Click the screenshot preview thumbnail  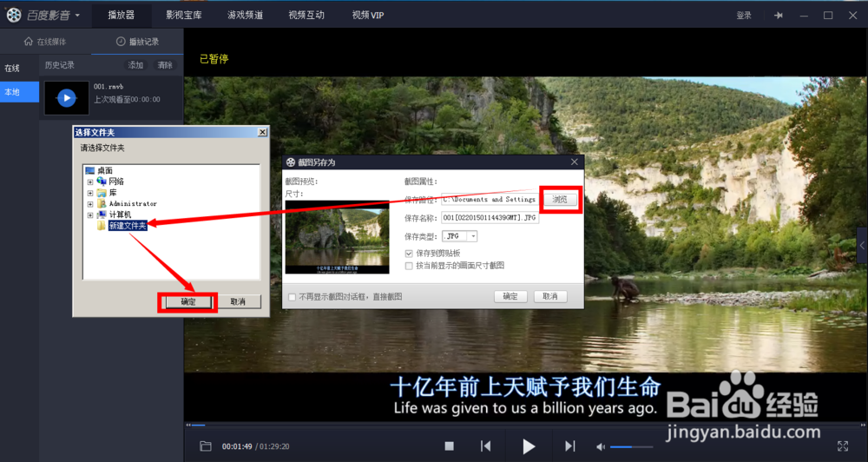tap(337, 237)
